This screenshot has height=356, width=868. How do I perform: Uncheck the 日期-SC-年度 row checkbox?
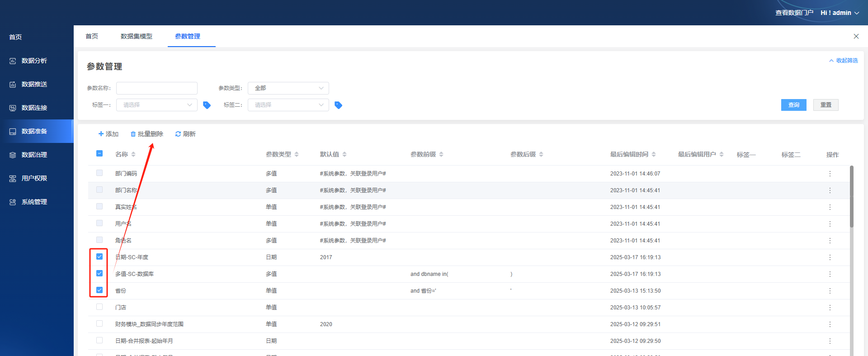tap(99, 256)
